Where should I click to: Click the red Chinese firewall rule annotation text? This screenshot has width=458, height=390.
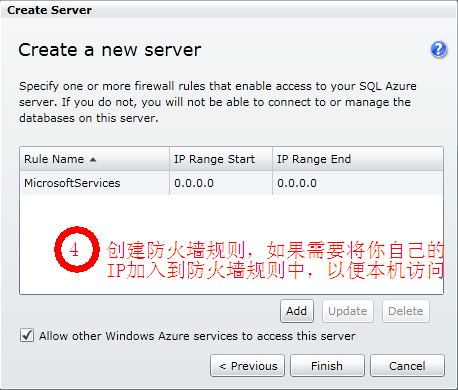click(x=276, y=260)
